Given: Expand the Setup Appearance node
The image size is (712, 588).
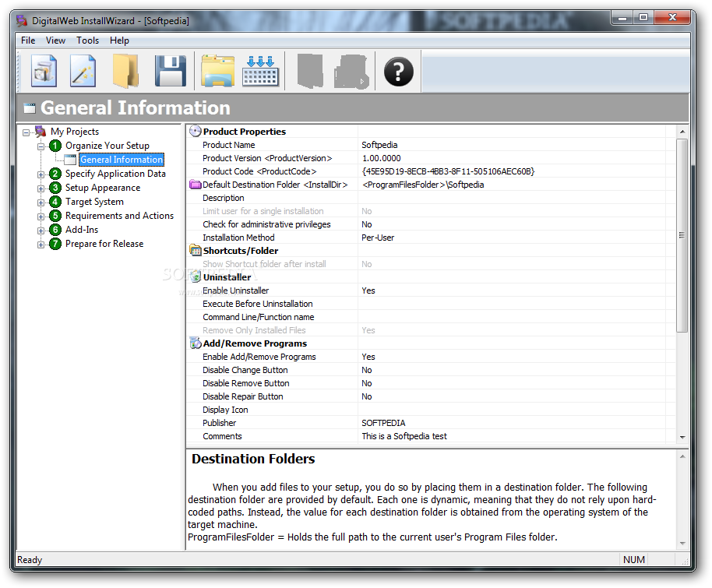Looking at the screenshot, I should tap(41, 189).
